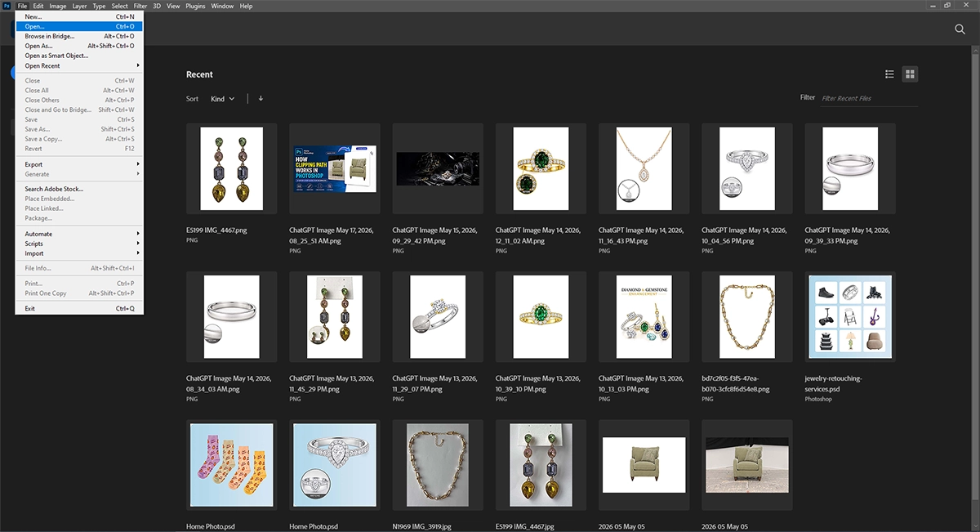Open the dark wide banner thumbnail
This screenshot has width=980, height=532.
click(438, 169)
